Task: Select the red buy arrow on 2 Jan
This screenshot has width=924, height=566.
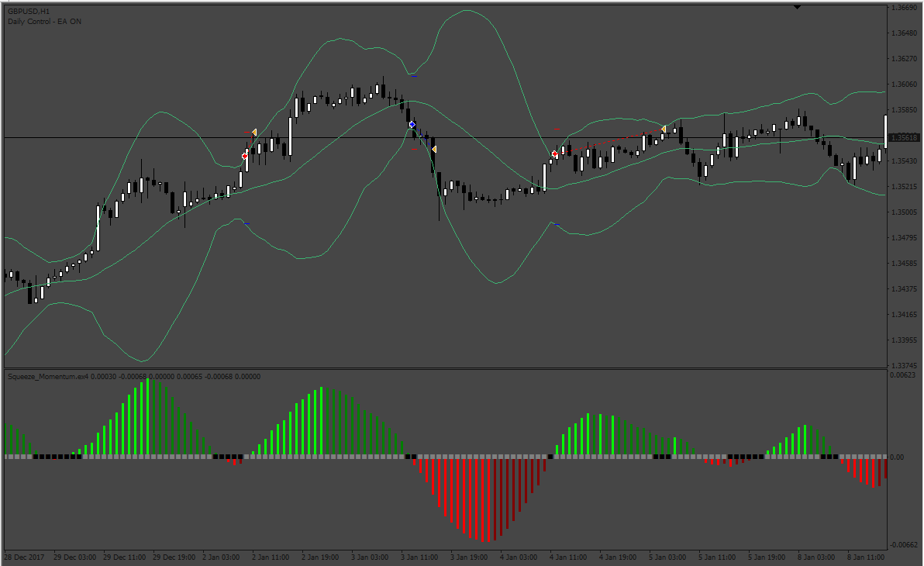Action: coord(245,157)
